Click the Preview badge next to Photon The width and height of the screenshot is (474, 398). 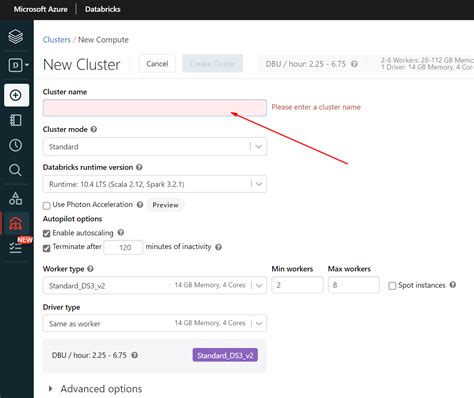click(x=165, y=205)
